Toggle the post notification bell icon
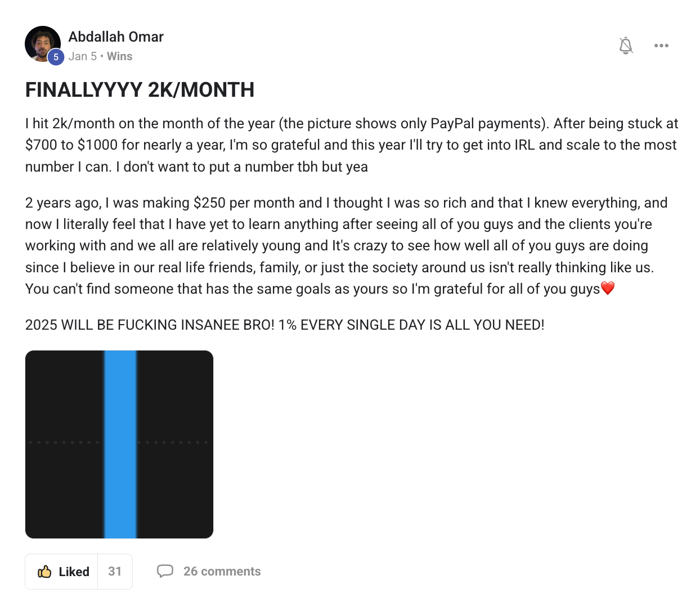The image size is (700, 602). tap(626, 46)
